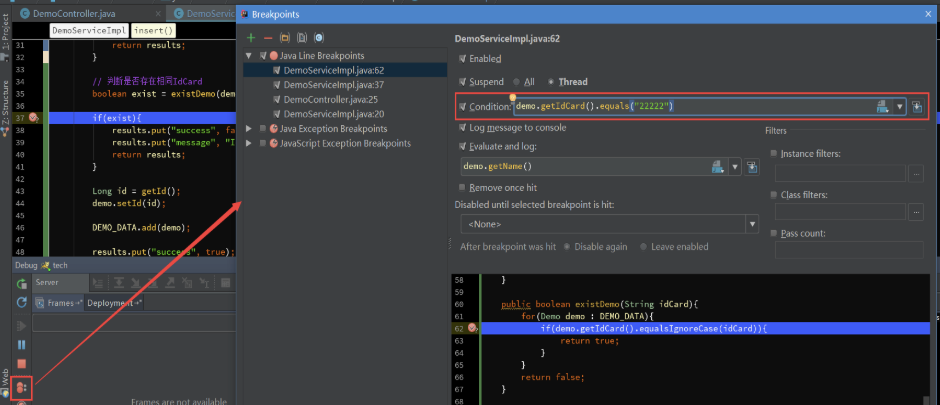Select Leave enabled radio option

643,247
